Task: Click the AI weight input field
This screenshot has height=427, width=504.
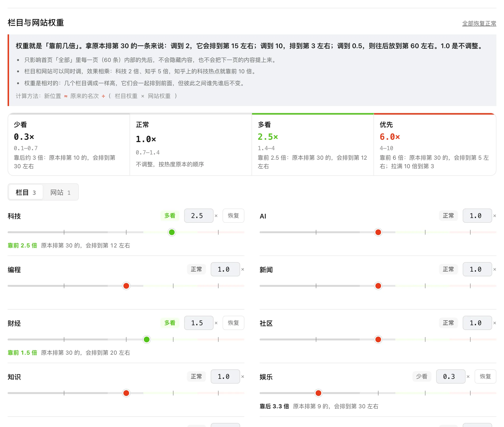Action: [x=477, y=215]
